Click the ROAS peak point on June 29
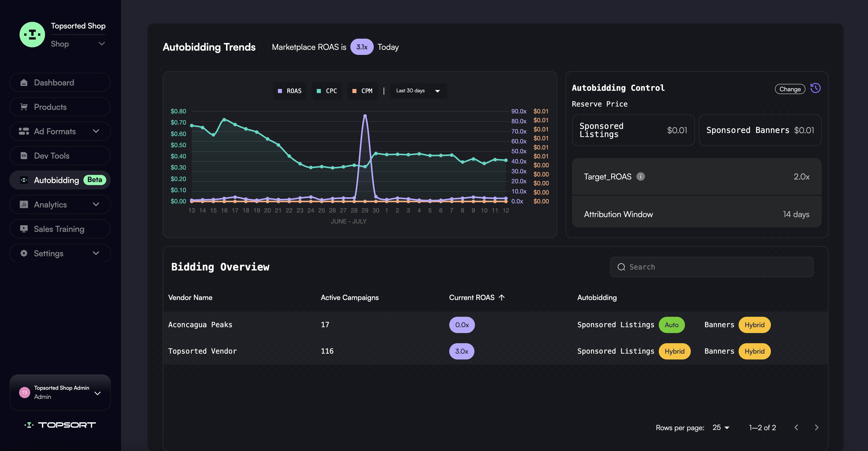 coord(365,116)
